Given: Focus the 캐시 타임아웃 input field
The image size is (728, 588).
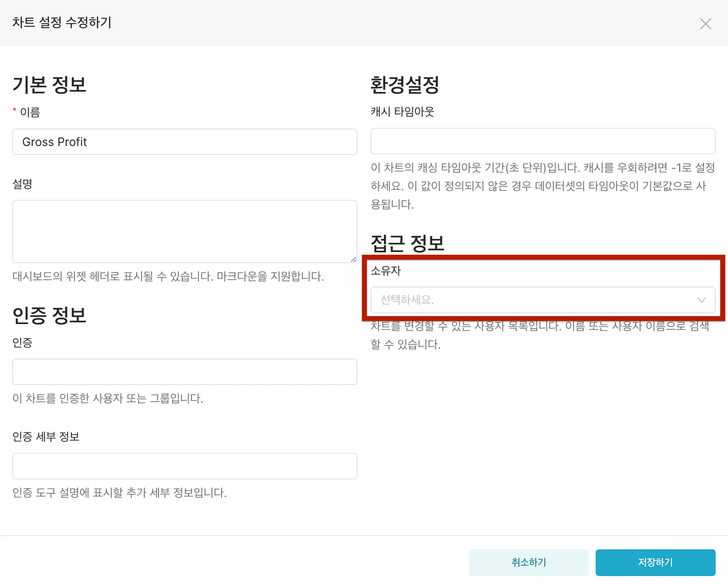Looking at the screenshot, I should 543,141.
